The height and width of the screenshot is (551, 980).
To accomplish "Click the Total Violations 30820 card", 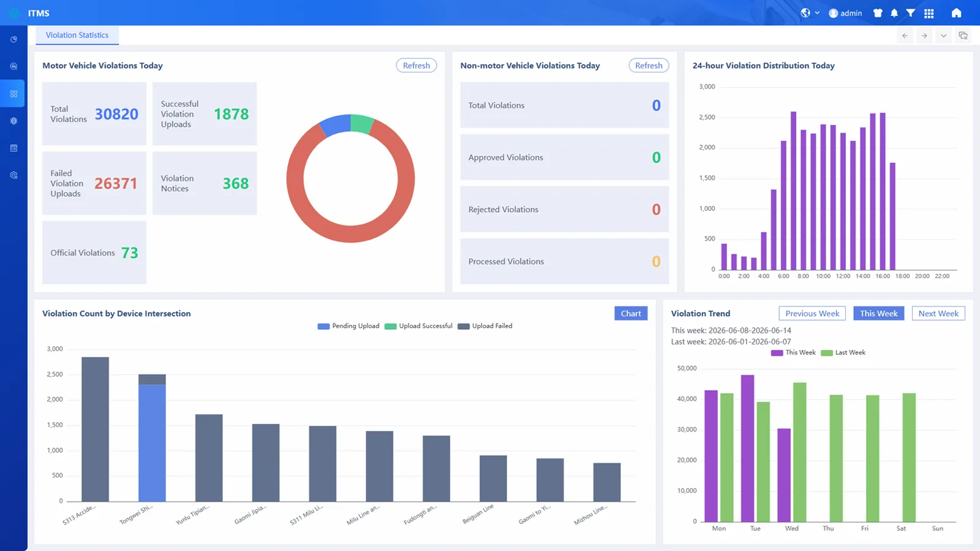I will coord(94,114).
